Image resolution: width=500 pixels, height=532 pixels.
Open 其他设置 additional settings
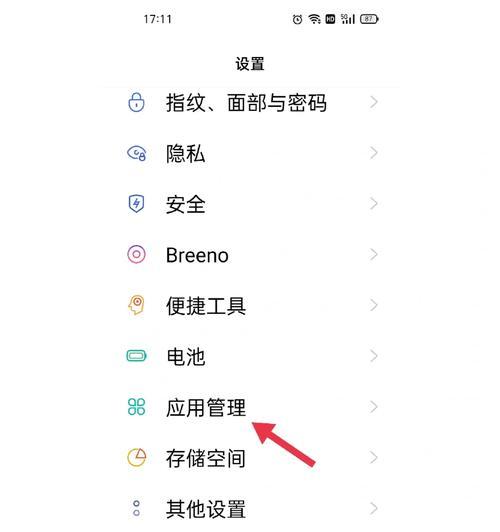tap(250, 509)
